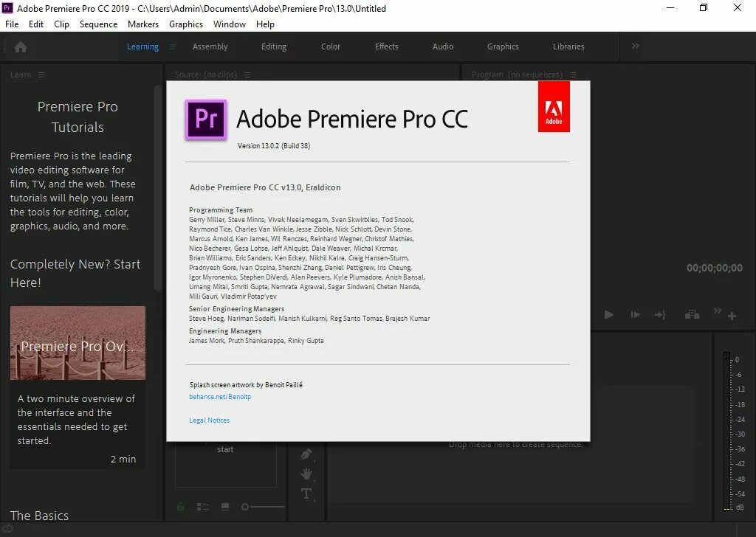Click the 'Senior Engineering Managers' heading
Viewport: 756px width, 537px height.
pyautogui.click(x=237, y=309)
